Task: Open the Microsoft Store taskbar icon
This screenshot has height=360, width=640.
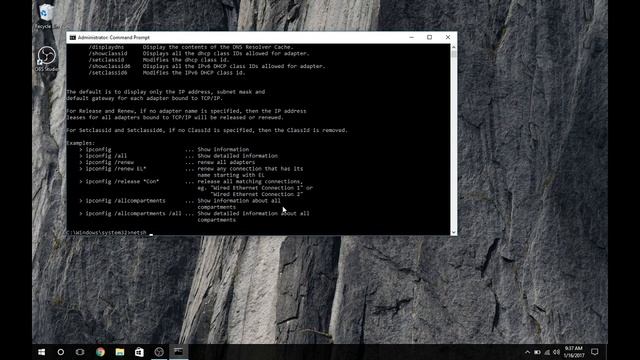Action: coord(139,352)
